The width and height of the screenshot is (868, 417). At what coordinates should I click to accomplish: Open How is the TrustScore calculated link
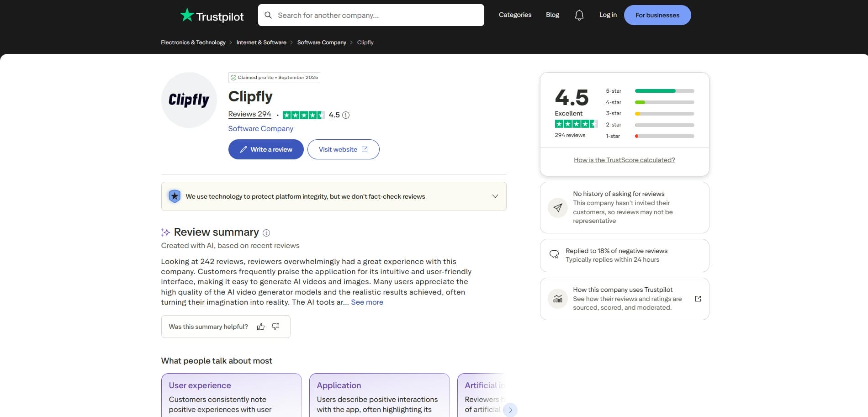[625, 160]
